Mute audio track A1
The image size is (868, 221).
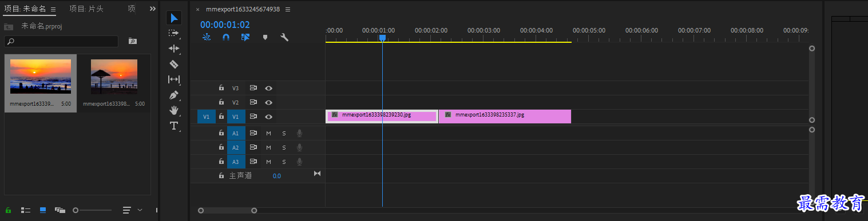(268, 133)
